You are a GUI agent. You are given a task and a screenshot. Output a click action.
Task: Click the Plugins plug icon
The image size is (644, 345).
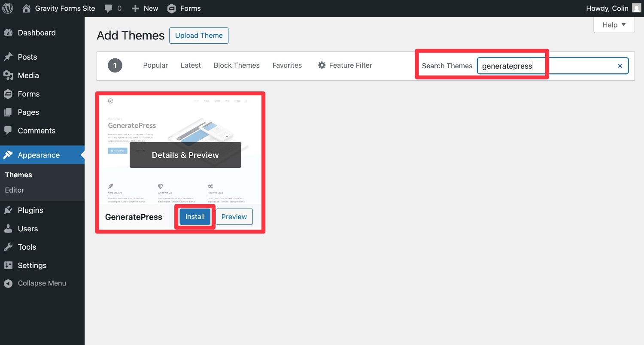(x=8, y=210)
